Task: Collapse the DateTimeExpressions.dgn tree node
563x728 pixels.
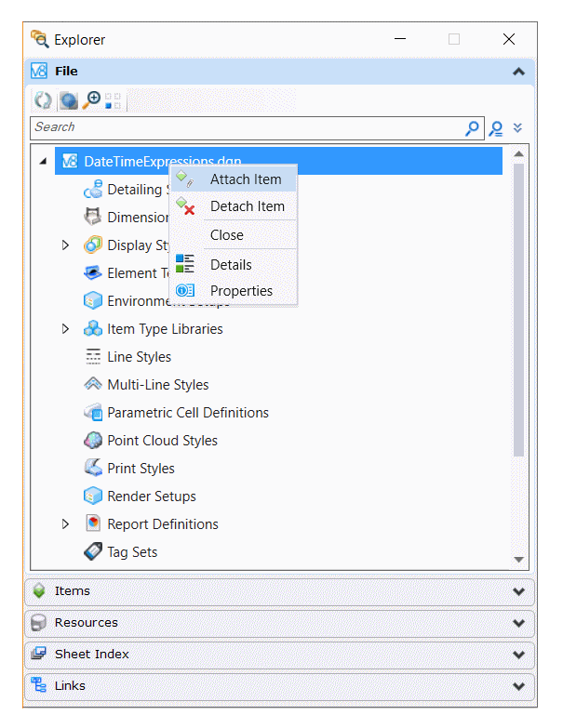Action: pyautogui.click(x=43, y=162)
